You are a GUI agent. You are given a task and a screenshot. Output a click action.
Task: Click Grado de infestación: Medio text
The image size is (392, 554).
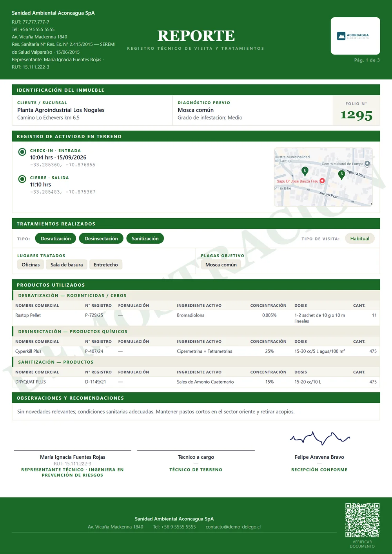[210, 118]
